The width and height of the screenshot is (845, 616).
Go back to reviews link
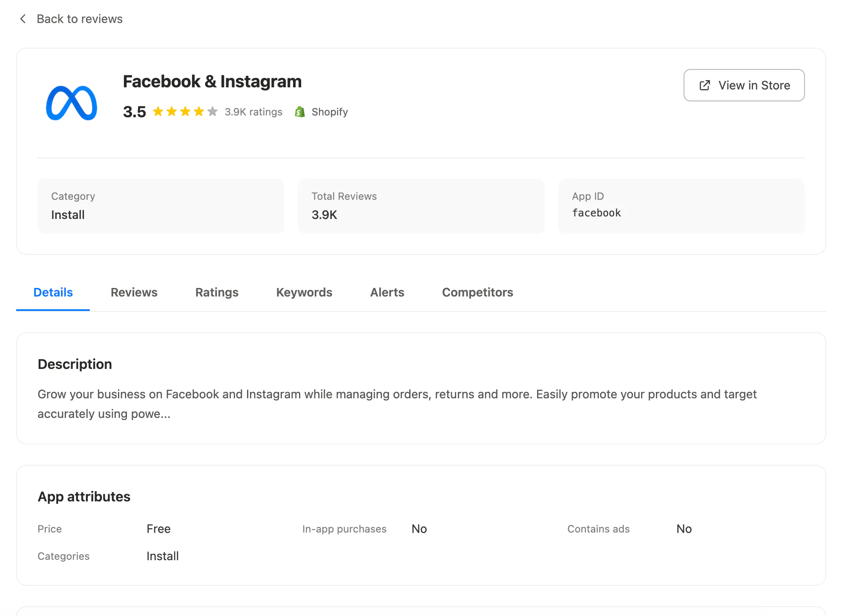coord(80,19)
